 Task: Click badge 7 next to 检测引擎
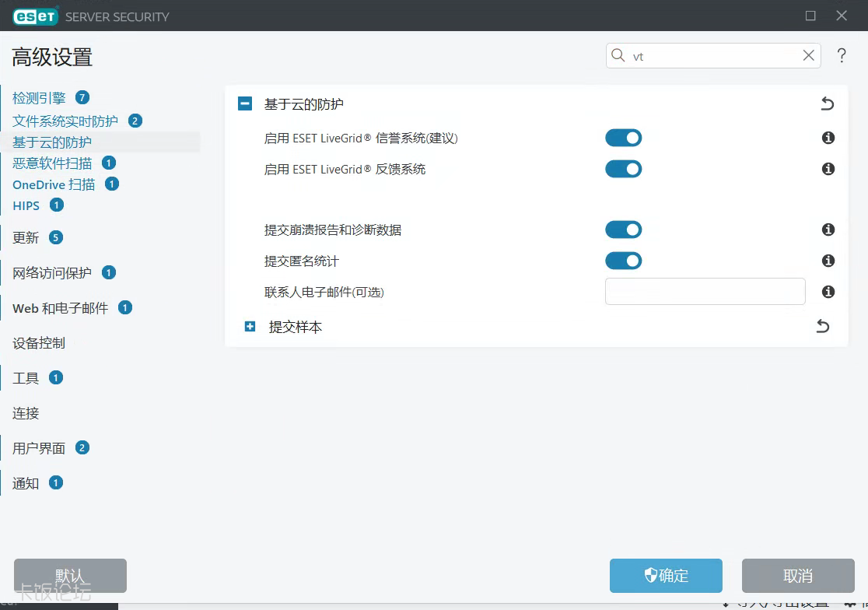[82, 98]
